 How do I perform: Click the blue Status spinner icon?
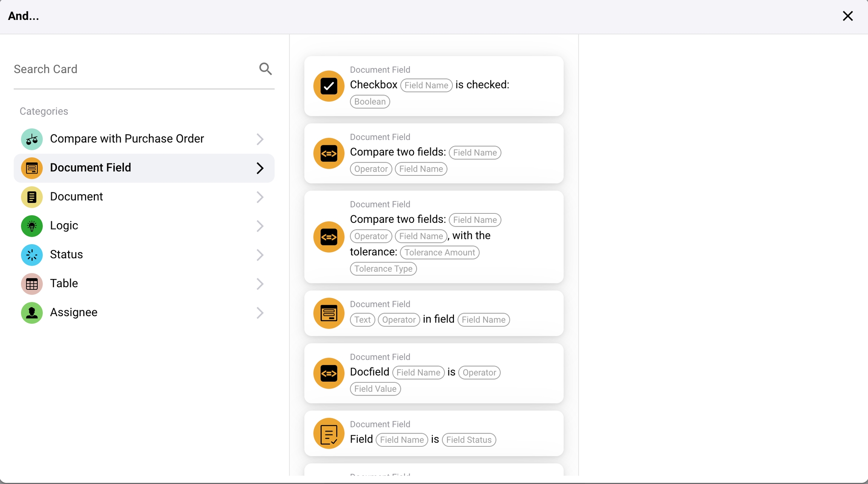32,255
